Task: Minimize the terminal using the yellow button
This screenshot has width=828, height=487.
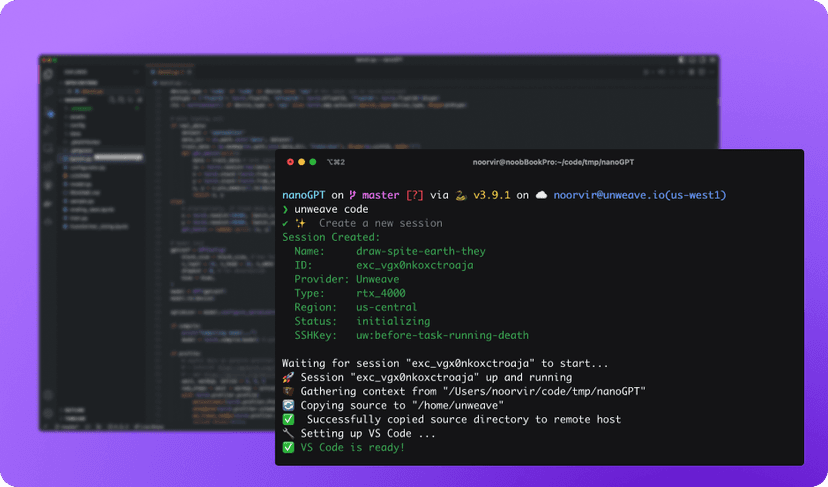Action: tap(302, 162)
